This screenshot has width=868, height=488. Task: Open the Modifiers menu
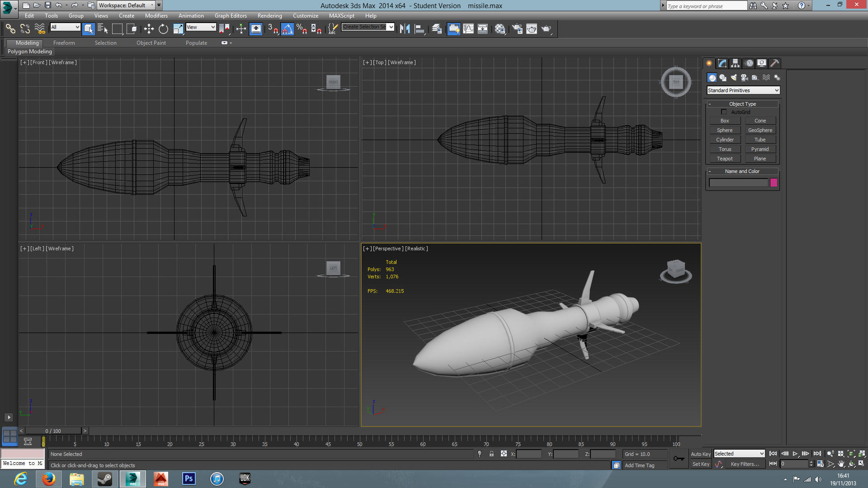(156, 16)
